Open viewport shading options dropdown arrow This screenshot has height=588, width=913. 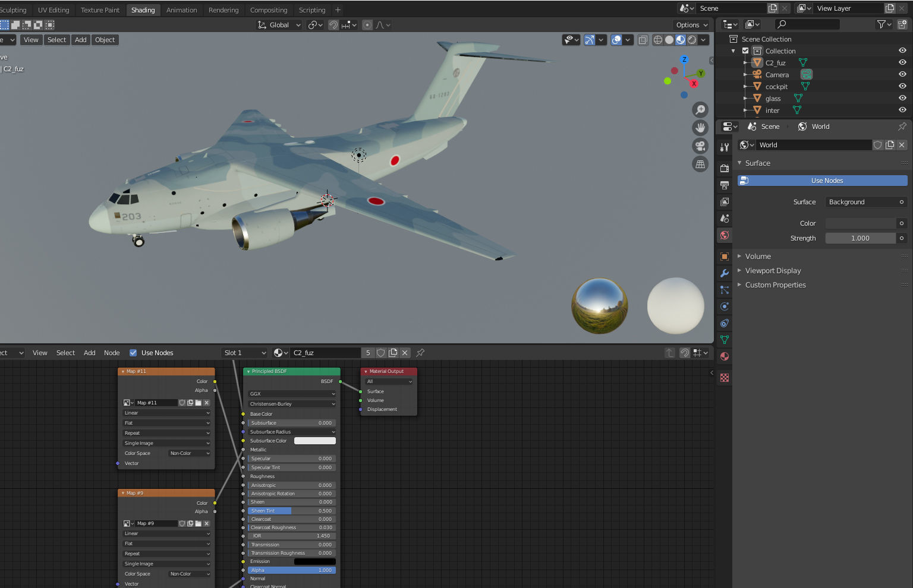(704, 40)
